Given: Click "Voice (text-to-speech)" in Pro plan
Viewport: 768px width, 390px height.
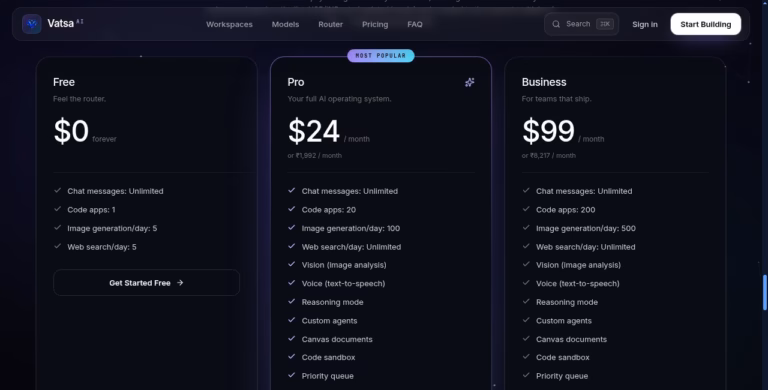Looking at the screenshot, I should (343, 284).
